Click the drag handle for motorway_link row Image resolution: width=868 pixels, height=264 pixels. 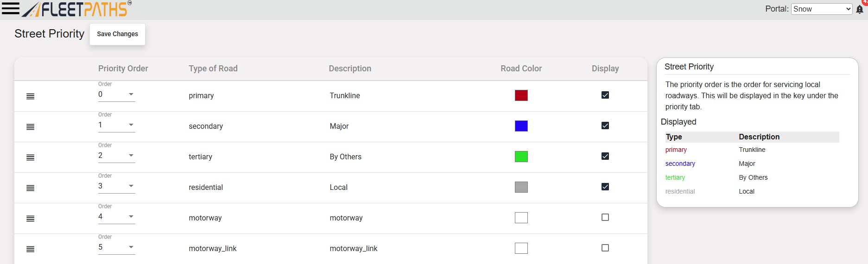[31, 249]
